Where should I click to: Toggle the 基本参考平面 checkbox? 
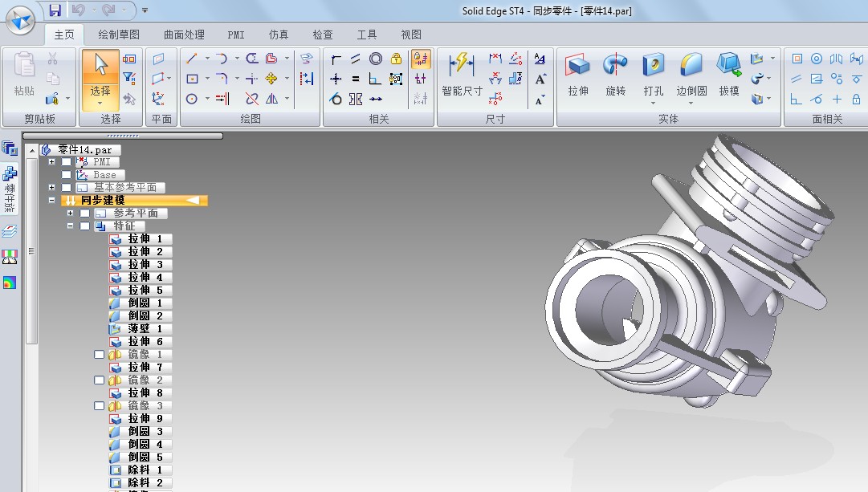pyautogui.click(x=67, y=188)
